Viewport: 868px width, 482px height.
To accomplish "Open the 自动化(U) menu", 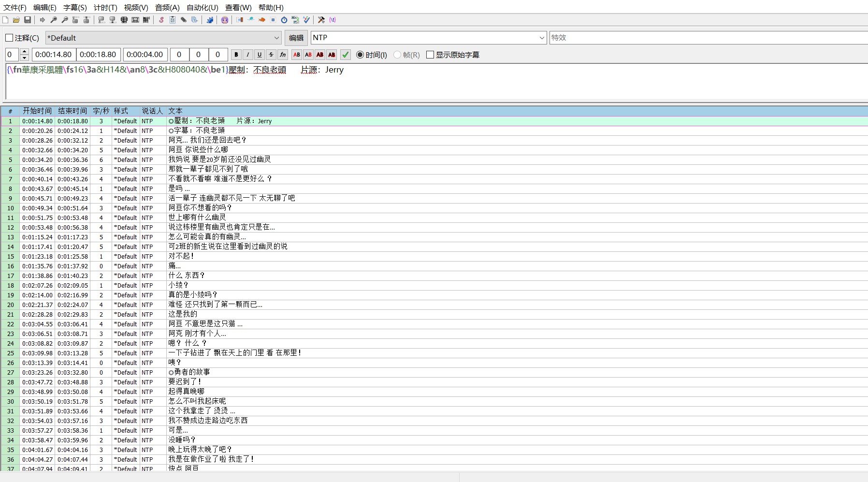I will tap(203, 7).
